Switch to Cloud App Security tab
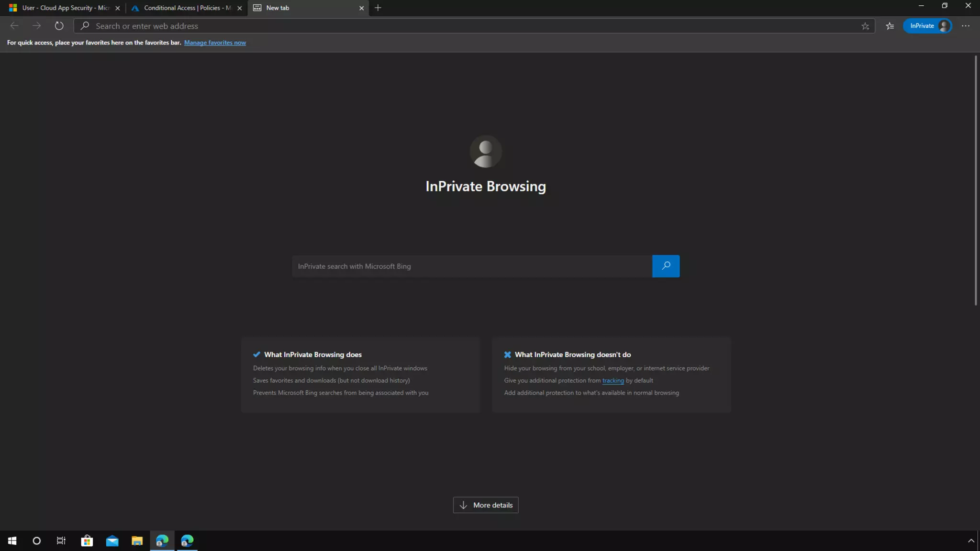The height and width of the screenshot is (551, 980). 62,8
